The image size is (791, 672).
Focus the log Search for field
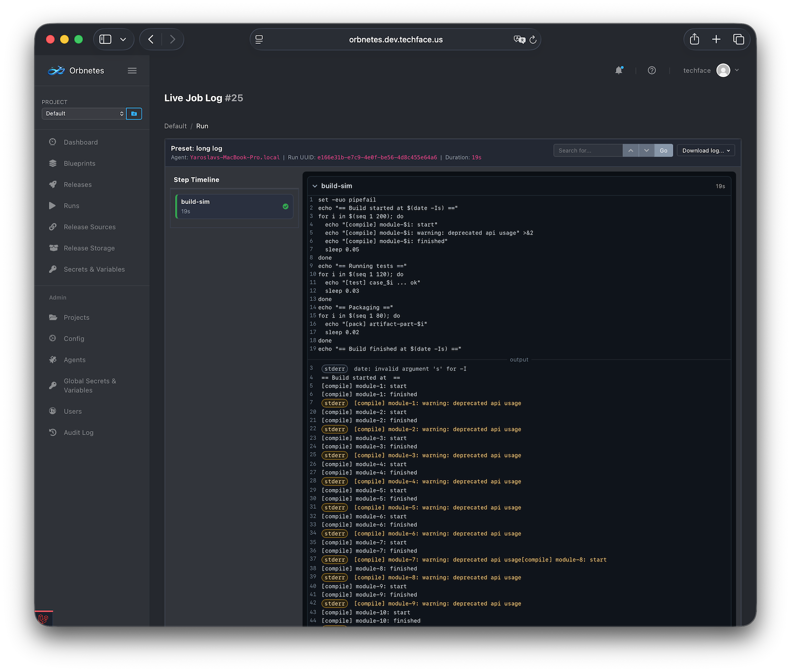pyautogui.click(x=588, y=150)
